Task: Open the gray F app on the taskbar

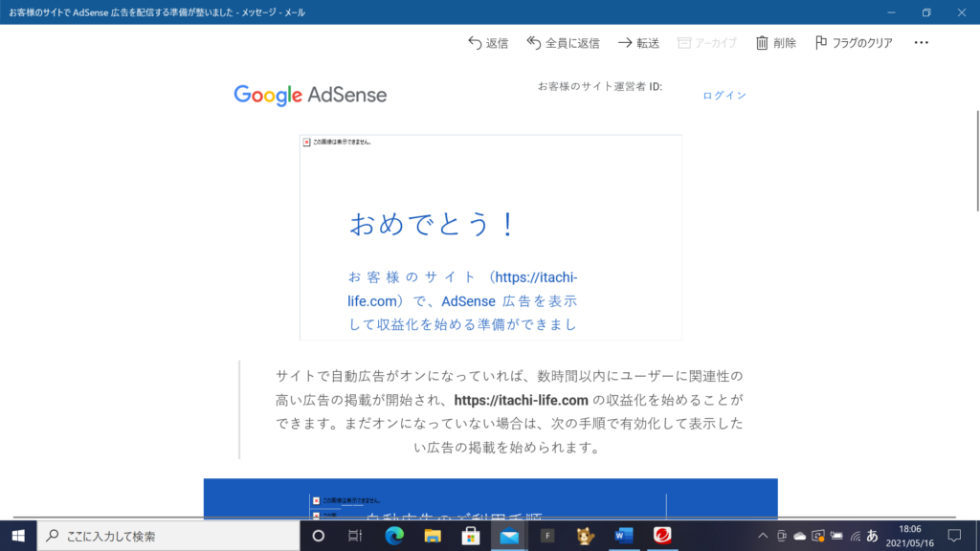Action: click(547, 536)
